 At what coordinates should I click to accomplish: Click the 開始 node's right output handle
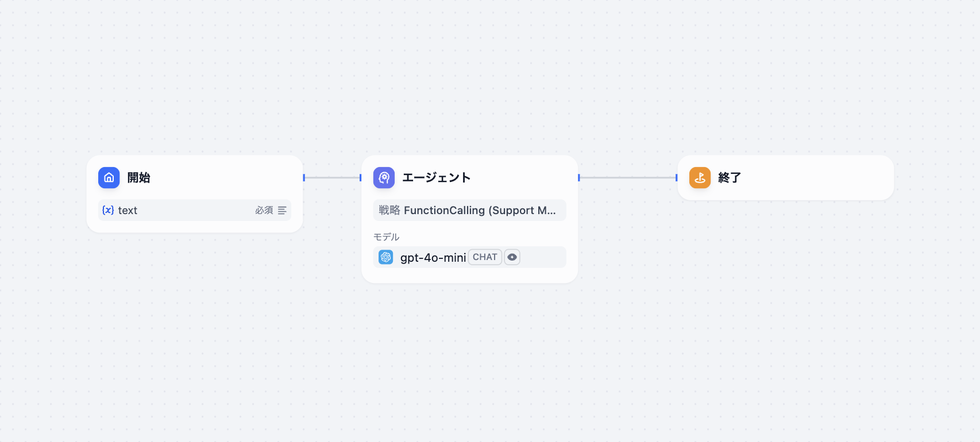tap(304, 177)
